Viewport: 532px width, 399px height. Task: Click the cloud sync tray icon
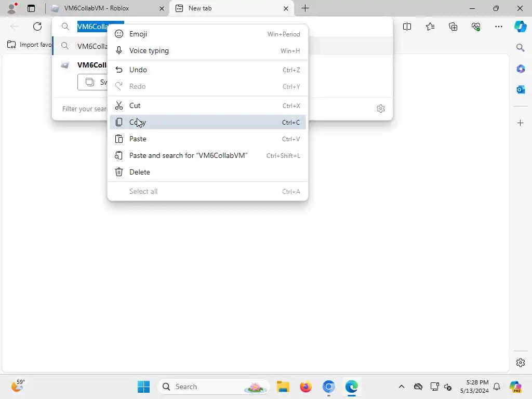(418, 387)
